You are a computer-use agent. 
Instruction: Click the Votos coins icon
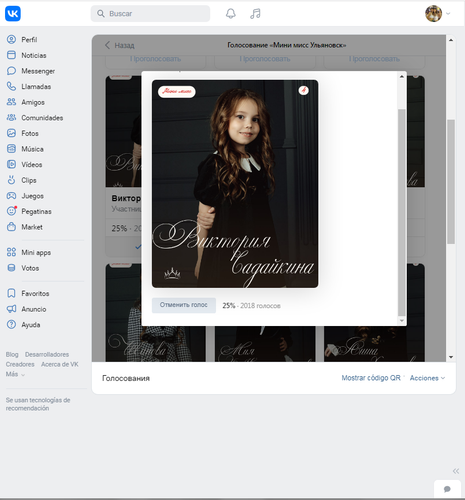click(x=11, y=268)
